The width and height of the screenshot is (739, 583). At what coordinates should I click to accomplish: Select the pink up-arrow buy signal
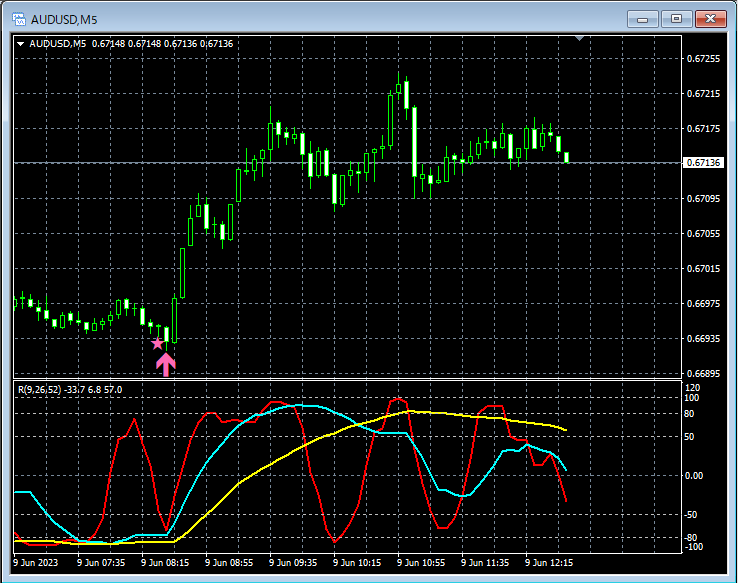(166, 364)
